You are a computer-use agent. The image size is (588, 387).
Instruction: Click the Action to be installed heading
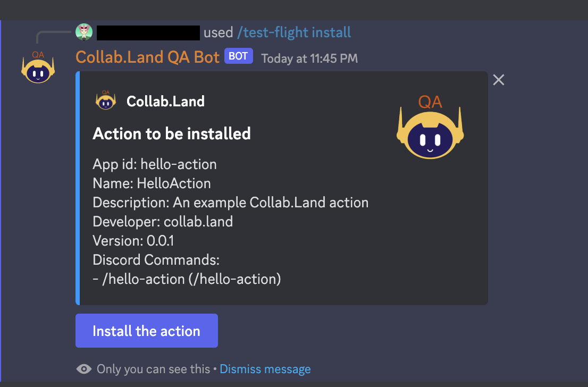(172, 133)
